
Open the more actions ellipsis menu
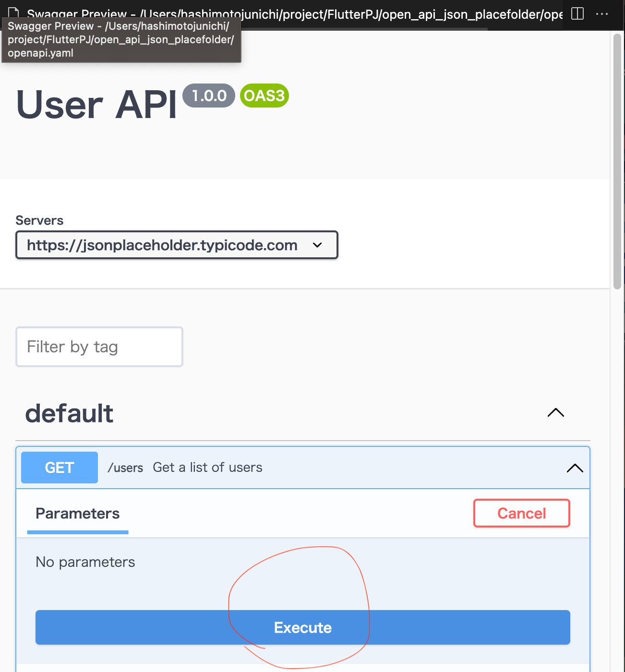click(602, 14)
